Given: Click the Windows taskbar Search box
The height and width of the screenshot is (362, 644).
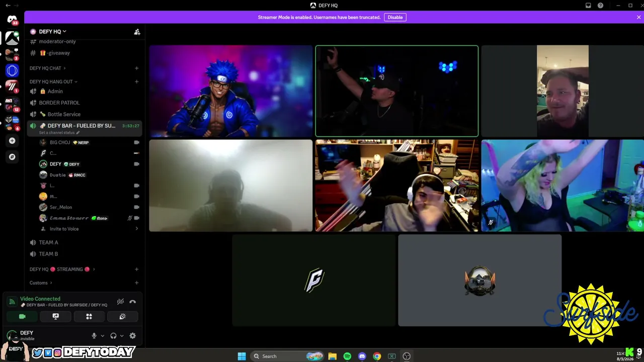Looking at the screenshot, I should [x=287, y=356].
